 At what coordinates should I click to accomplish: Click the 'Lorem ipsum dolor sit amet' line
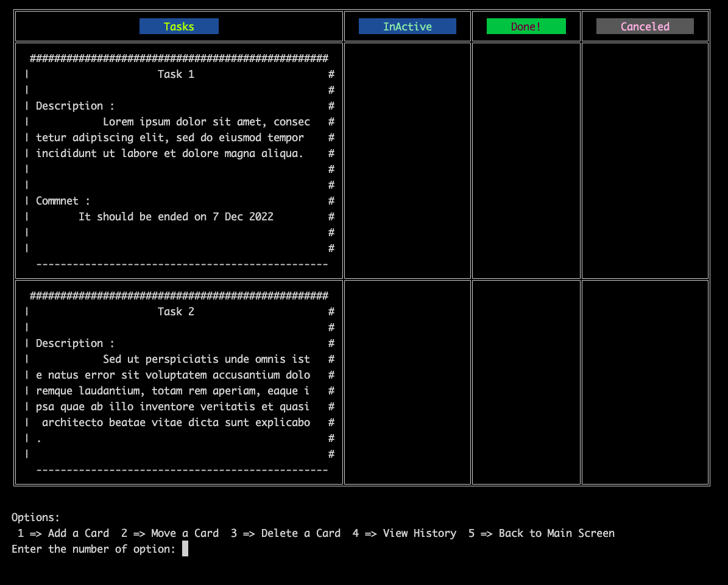click(206, 122)
